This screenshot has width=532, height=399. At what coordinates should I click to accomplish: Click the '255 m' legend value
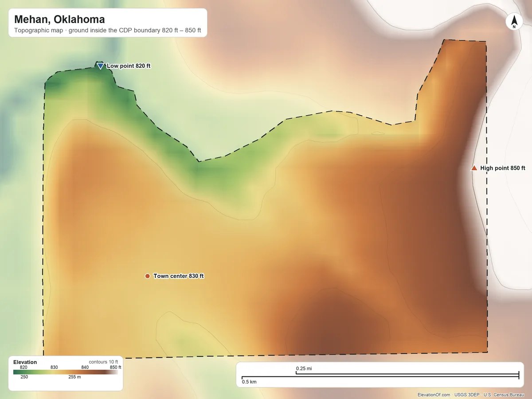[x=74, y=377]
